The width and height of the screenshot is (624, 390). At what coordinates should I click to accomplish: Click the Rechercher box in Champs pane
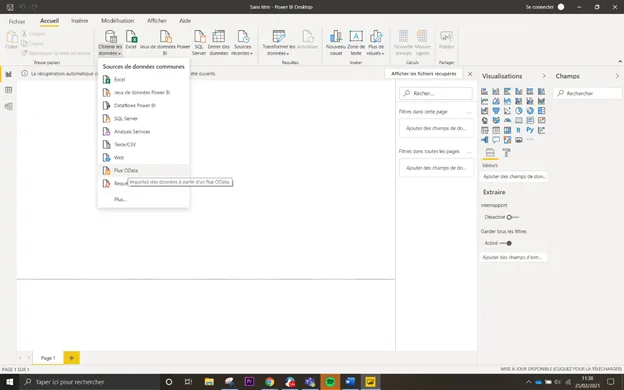tap(587, 93)
